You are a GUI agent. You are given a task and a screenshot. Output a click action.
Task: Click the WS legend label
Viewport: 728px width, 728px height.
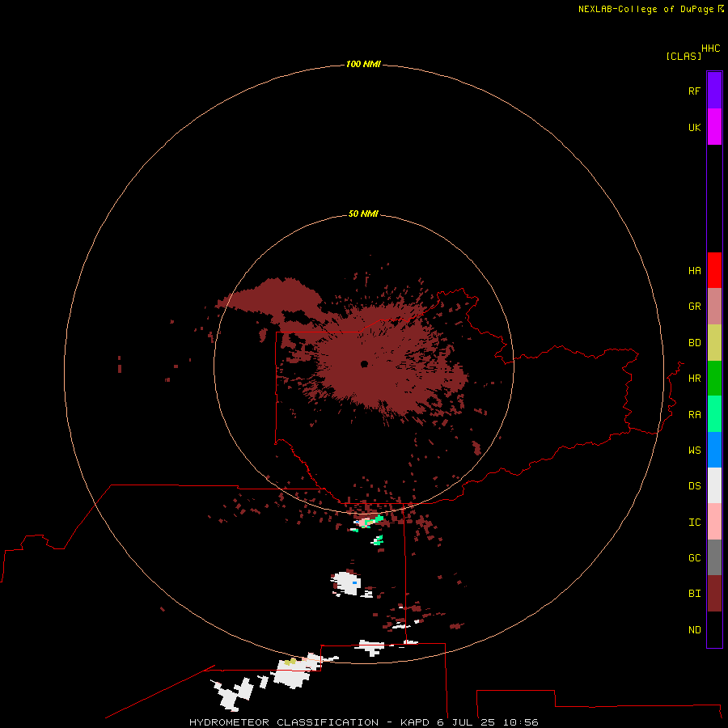[694, 450]
